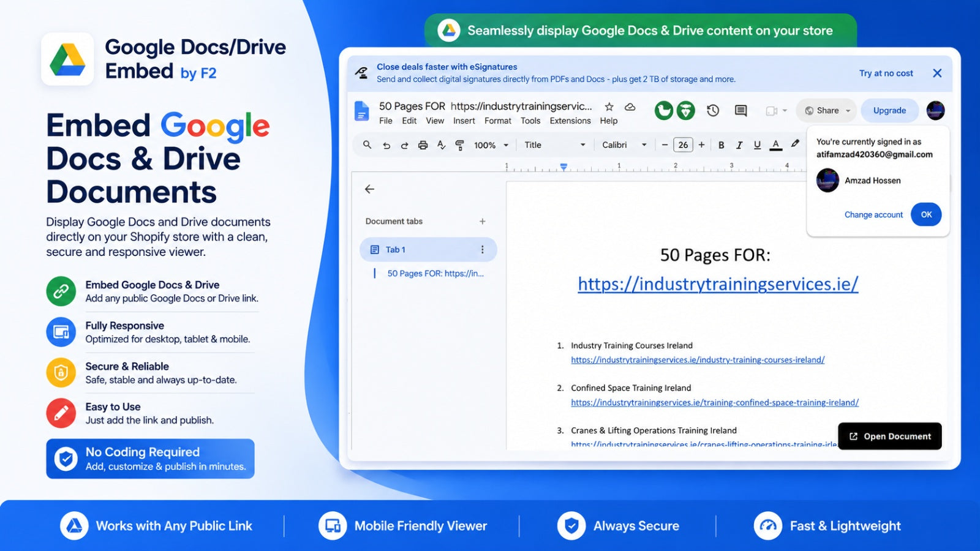The height and width of the screenshot is (551, 980).
Task: Toggle underline formatting
Action: (757, 145)
